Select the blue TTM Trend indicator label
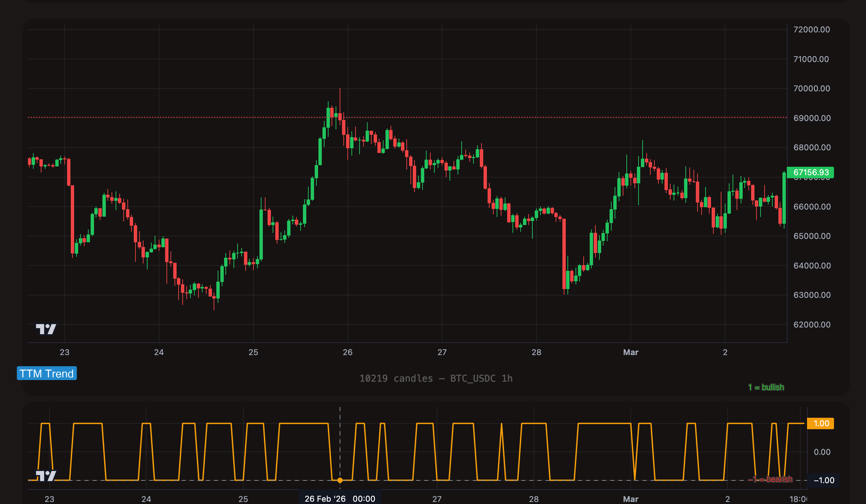 tap(47, 373)
